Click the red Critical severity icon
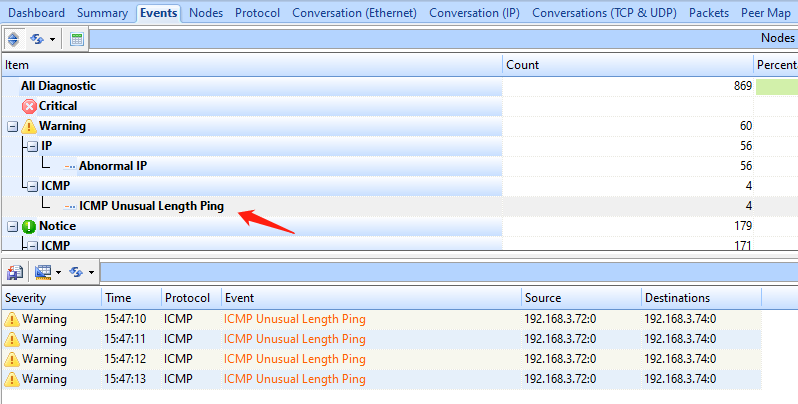 click(x=29, y=106)
